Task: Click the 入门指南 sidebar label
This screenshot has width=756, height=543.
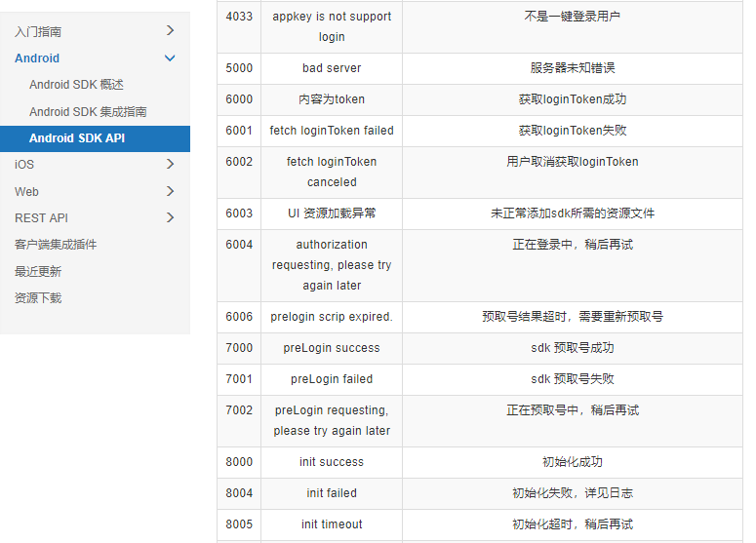Action: click(38, 32)
